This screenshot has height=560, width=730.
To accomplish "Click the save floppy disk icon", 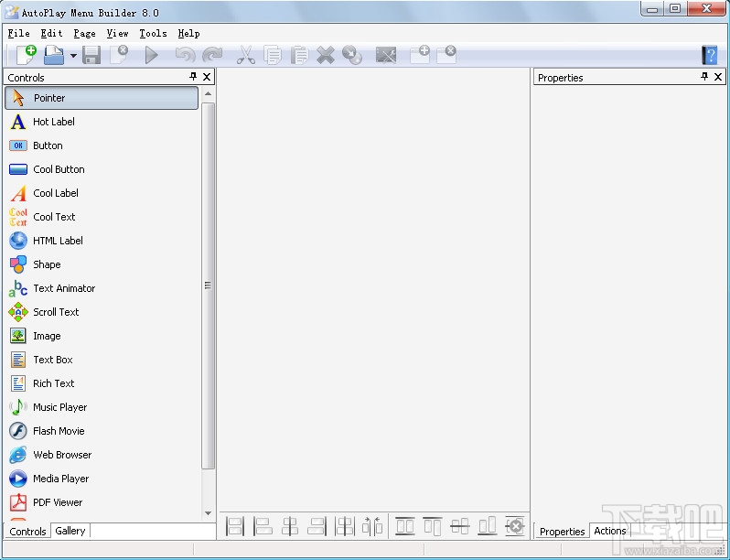I will (91, 55).
